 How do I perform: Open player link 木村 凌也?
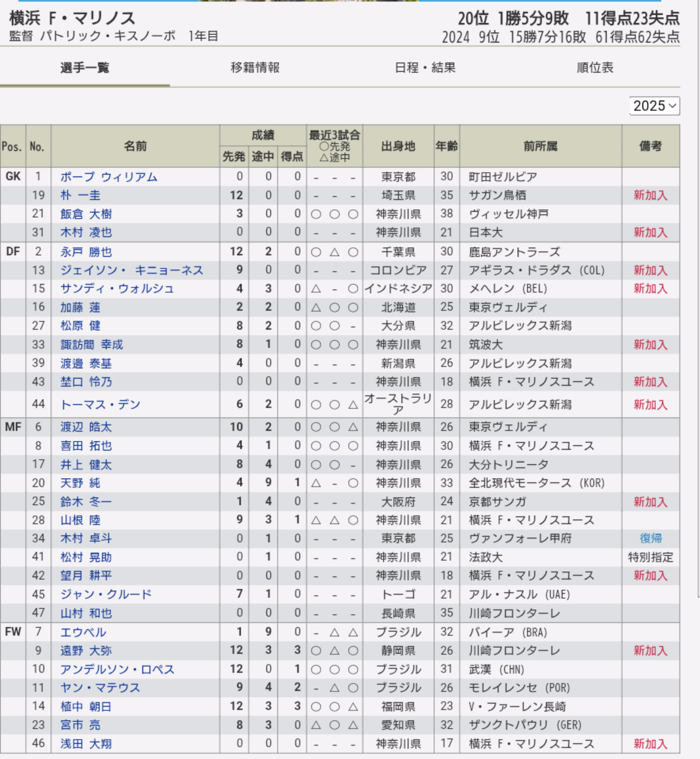[x=86, y=232]
